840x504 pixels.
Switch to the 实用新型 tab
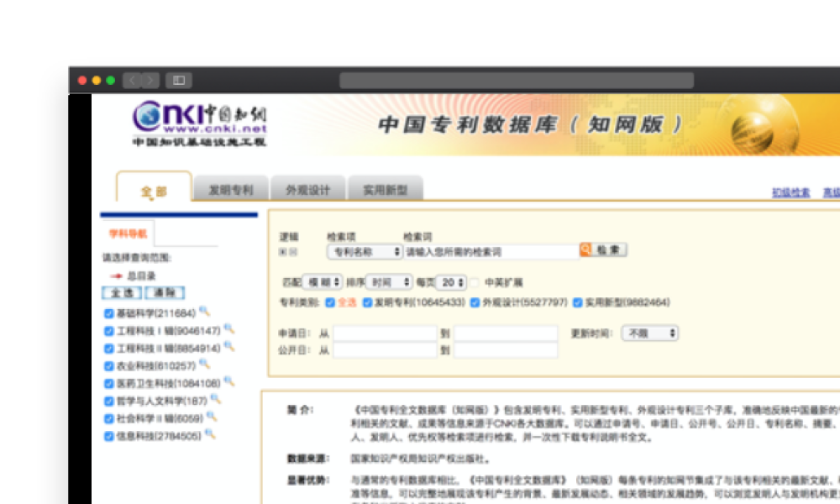386,189
